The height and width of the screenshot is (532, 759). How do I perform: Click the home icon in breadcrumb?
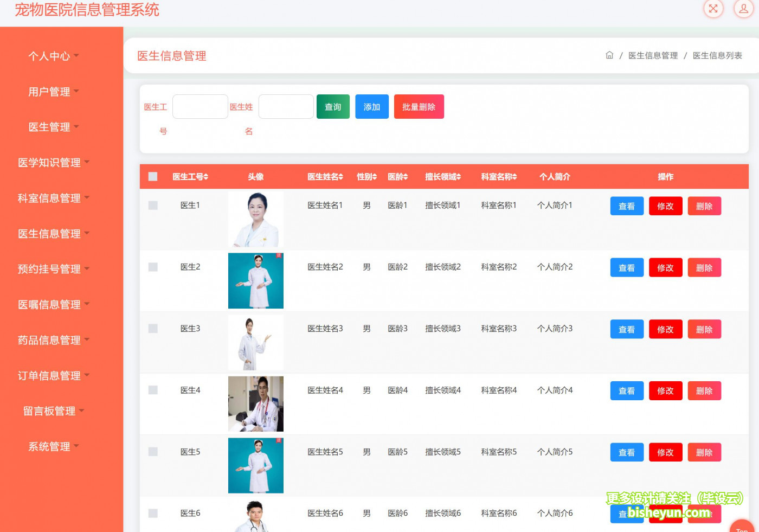609,55
